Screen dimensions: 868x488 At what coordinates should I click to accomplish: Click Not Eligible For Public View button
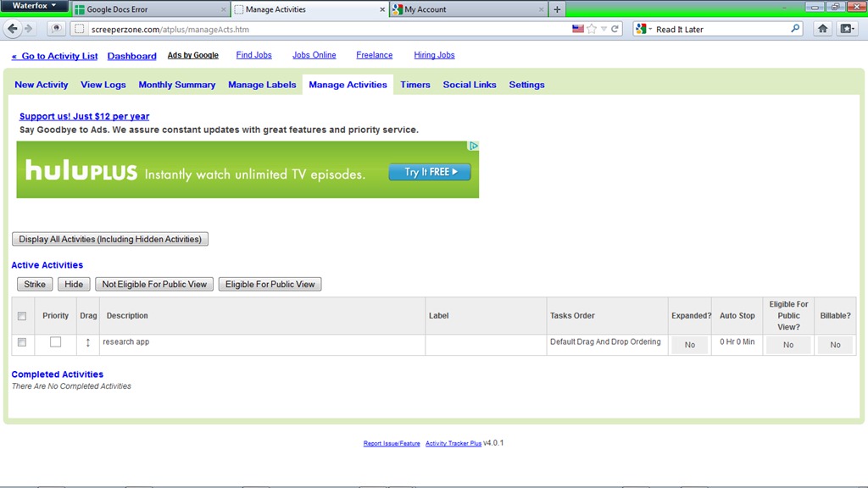[154, 285]
